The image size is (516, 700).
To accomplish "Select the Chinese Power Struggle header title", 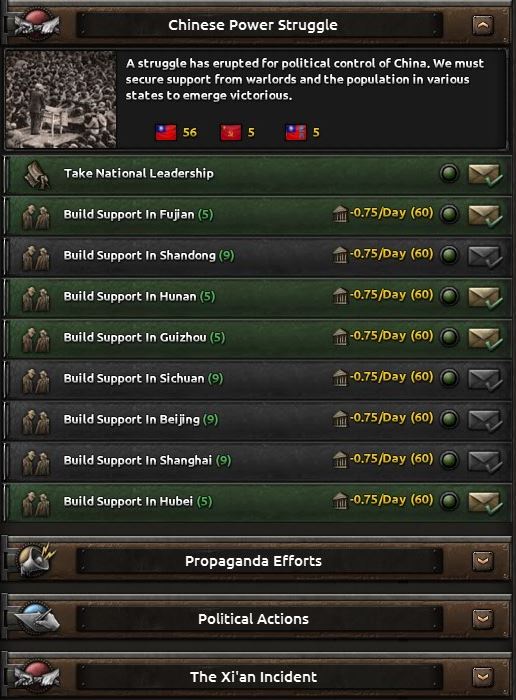I will 253,25.
